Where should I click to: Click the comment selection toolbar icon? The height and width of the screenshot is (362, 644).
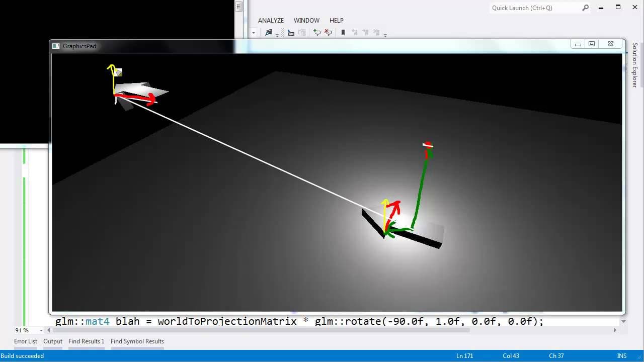pyautogui.click(x=317, y=33)
